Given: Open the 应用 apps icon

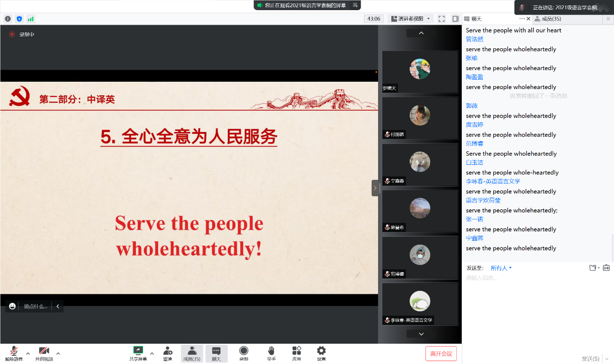Looking at the screenshot, I should coord(296,350).
